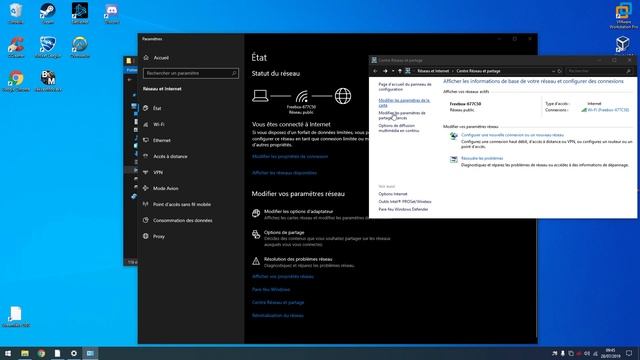
Task: Expand the control panel address bar dropdown
Action: (553, 71)
